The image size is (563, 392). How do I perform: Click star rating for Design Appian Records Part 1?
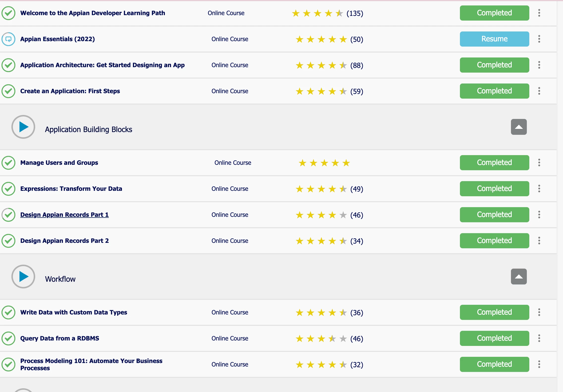pyautogui.click(x=321, y=215)
